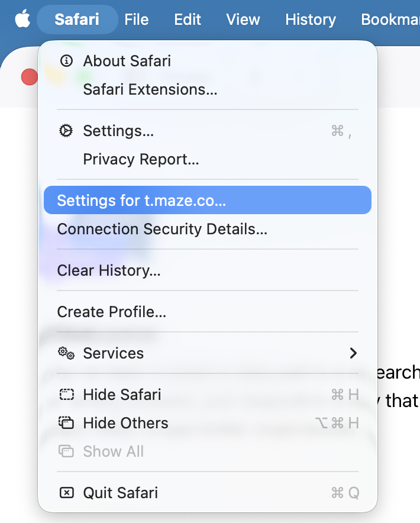The image size is (420, 523).
Task: Click the red close window button
Action: 29,77
